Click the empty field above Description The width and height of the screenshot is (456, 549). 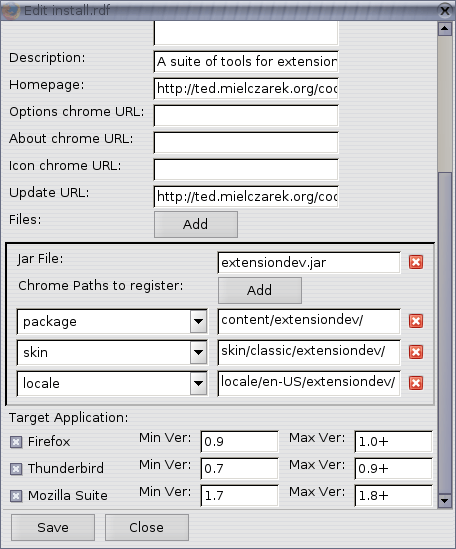coord(246,33)
